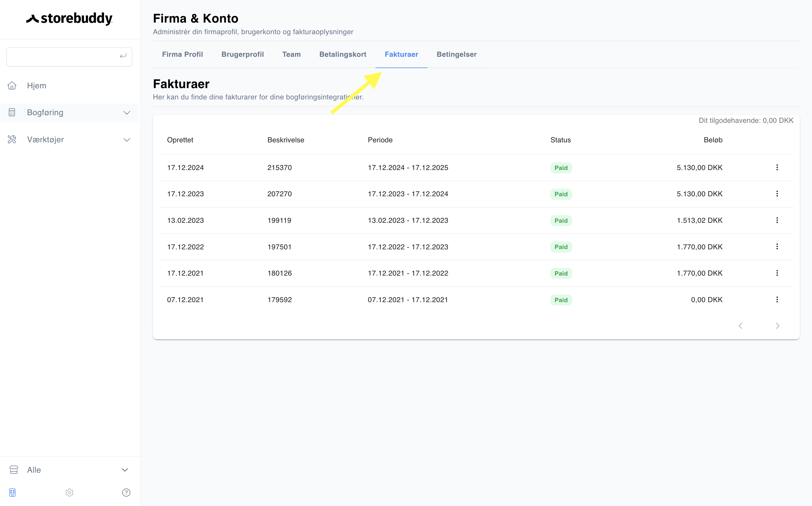This screenshot has width=812, height=506.
Task: Click the Firma & Konto page title
Action: pos(196,18)
